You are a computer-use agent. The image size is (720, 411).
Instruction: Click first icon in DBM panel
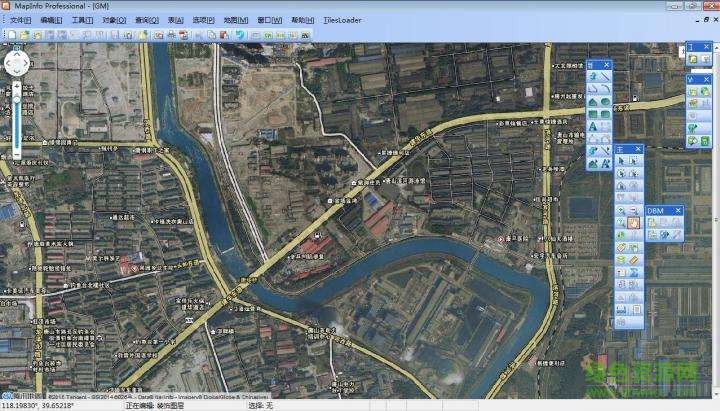(x=652, y=223)
